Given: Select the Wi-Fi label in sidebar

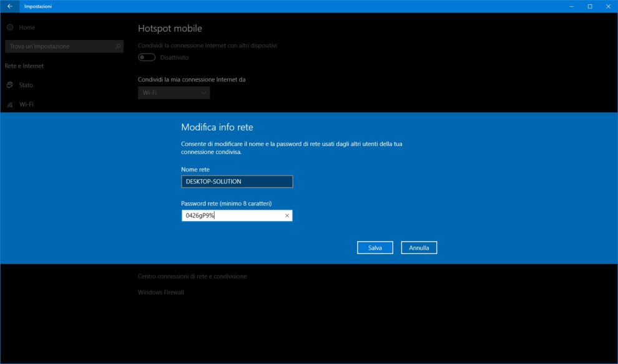Looking at the screenshot, I should [x=27, y=104].
